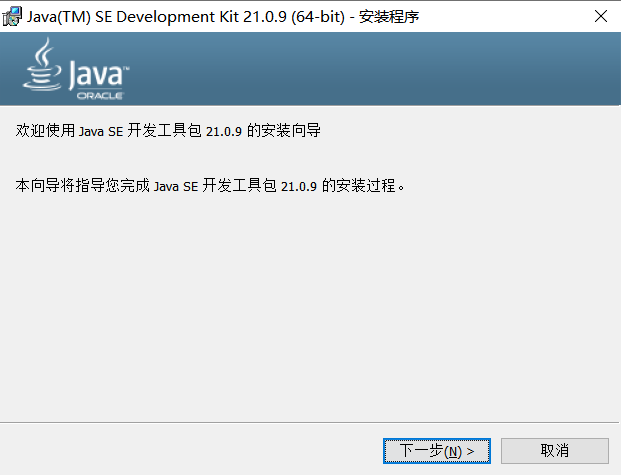Click the separator line above the buttons
This screenshot has height=475, width=621.
click(x=309, y=423)
